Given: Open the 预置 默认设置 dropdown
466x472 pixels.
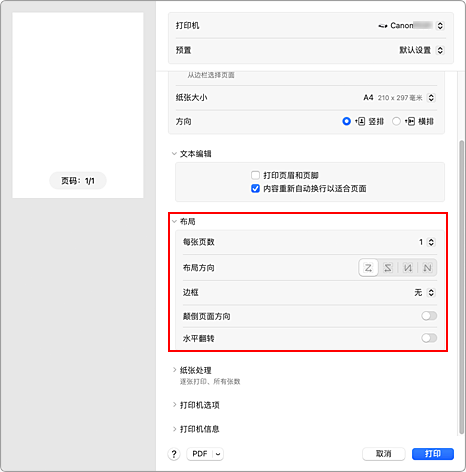Looking at the screenshot, I should [x=440, y=50].
